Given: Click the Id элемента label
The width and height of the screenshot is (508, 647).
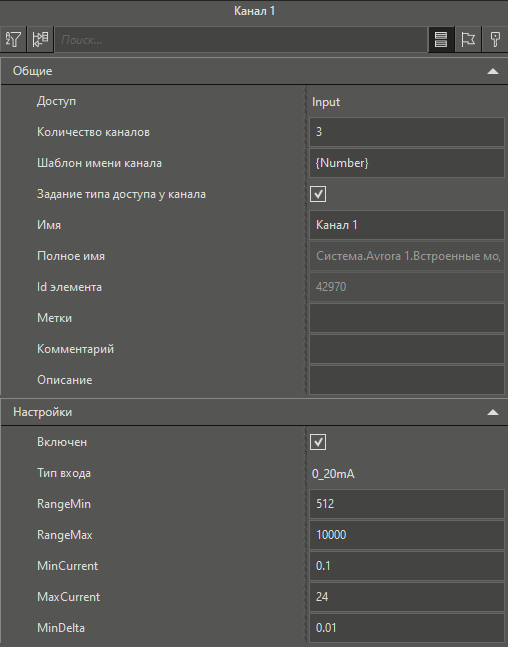Looking at the screenshot, I should click(x=69, y=287).
